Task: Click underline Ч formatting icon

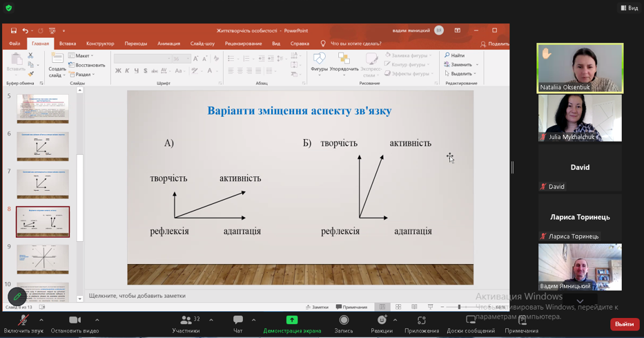Action: [x=137, y=71]
